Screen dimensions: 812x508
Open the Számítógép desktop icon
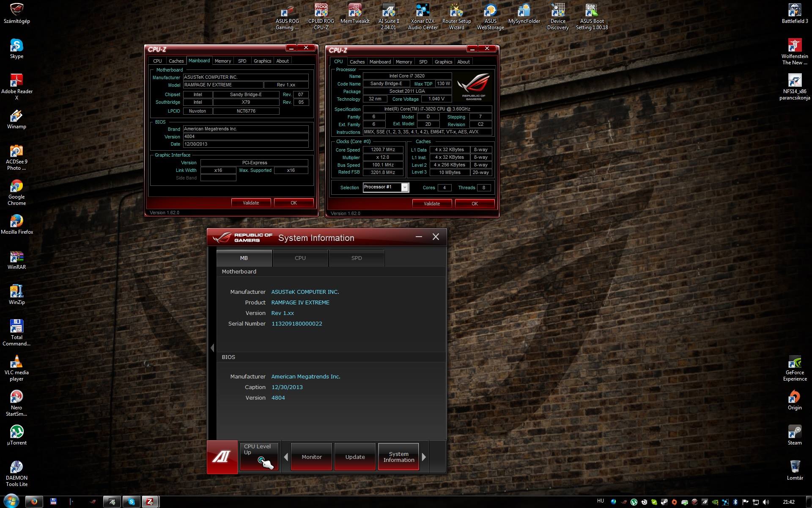click(x=16, y=14)
